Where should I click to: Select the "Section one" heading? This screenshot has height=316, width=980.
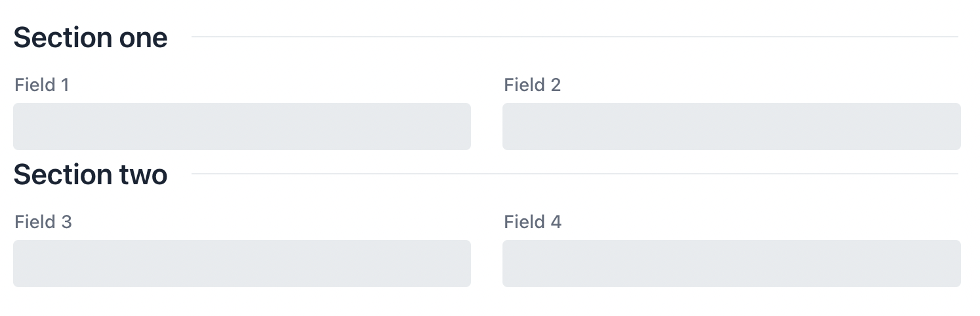[x=91, y=37]
